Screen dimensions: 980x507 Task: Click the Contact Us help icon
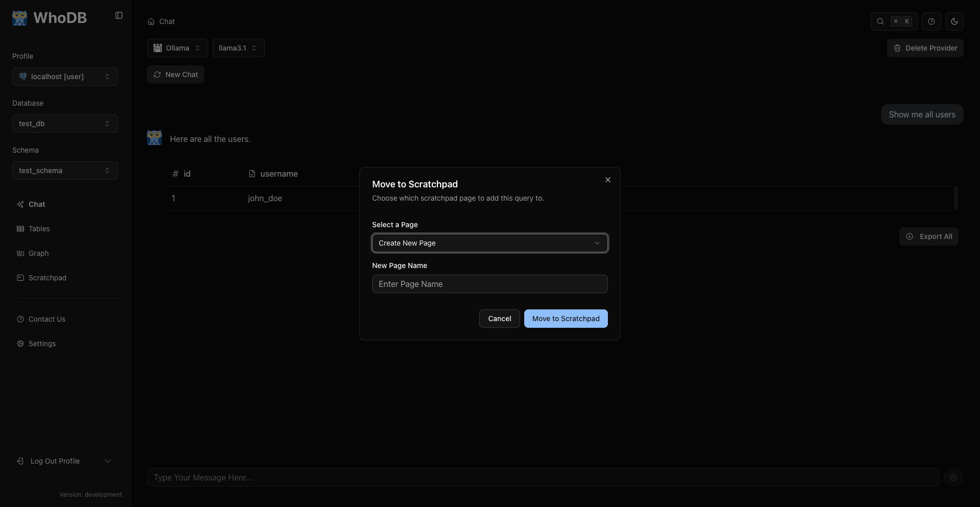(x=20, y=319)
